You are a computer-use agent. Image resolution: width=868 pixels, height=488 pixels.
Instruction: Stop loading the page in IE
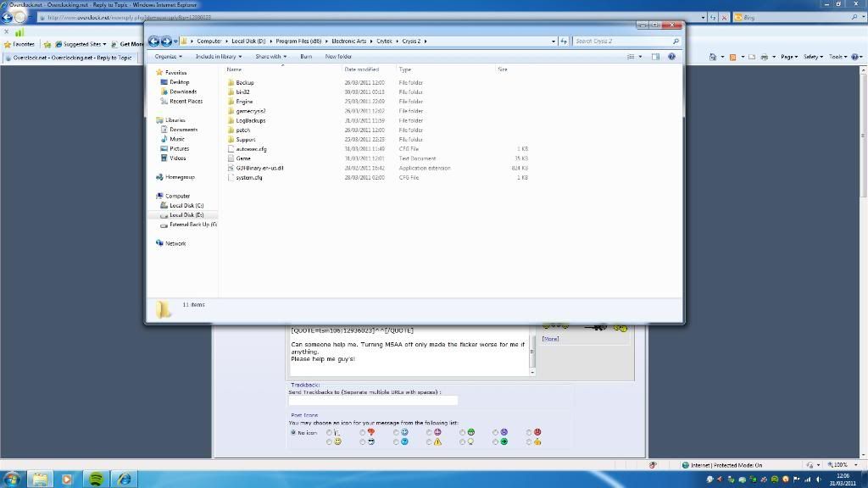(x=724, y=18)
